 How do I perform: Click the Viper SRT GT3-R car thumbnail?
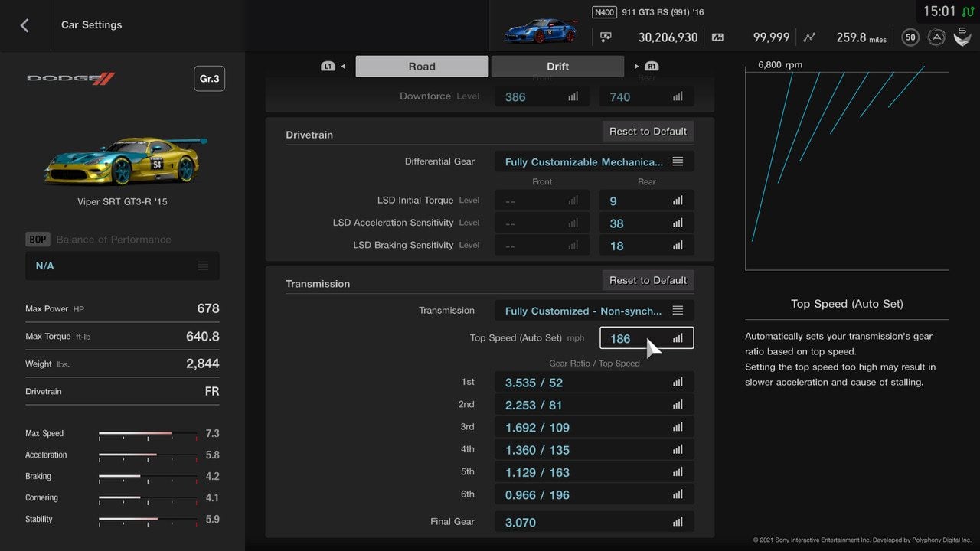(126, 161)
